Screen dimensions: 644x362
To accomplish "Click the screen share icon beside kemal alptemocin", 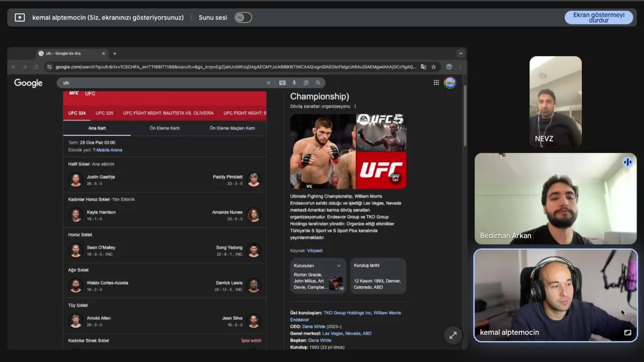I will (20, 18).
